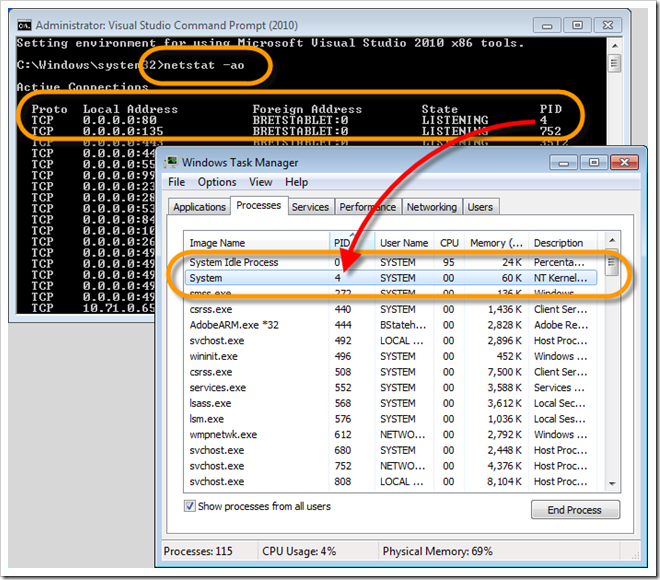Click the process list vertical scrollbar

(611, 380)
